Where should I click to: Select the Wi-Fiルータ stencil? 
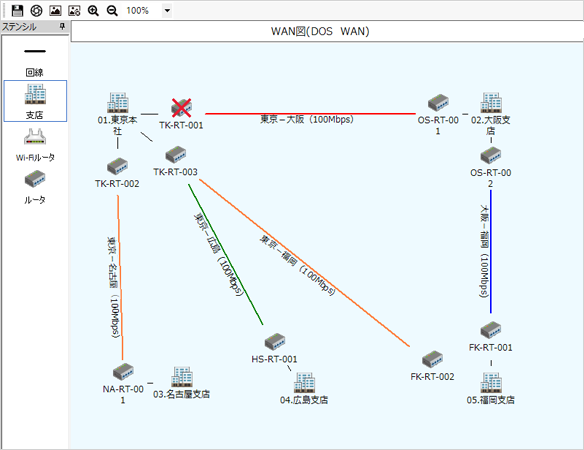click(x=35, y=145)
